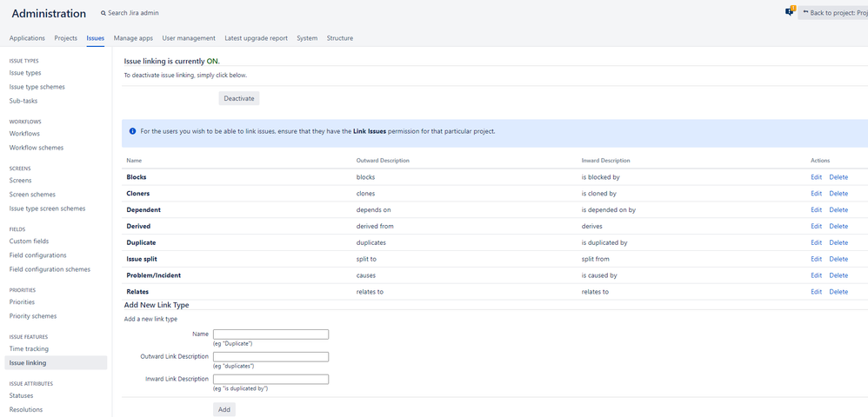The width and height of the screenshot is (868, 417).
Task: Edit the Dependent link type
Action: [x=816, y=209]
